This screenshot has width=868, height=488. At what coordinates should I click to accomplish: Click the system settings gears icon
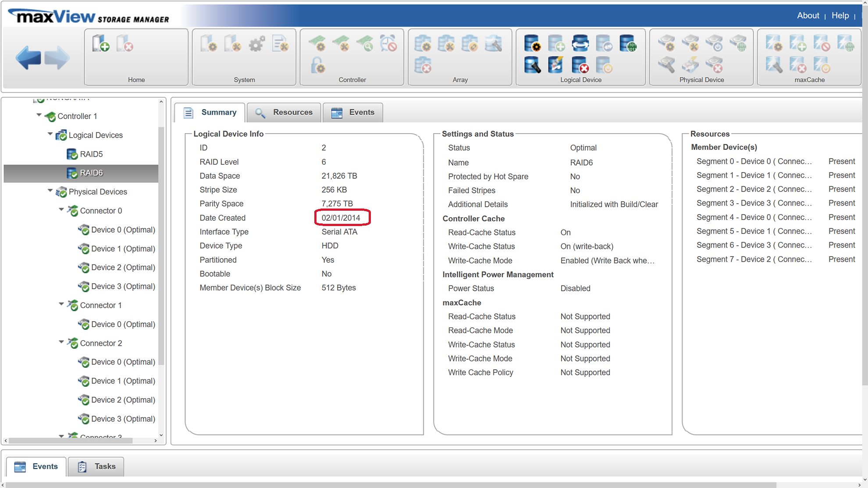point(256,44)
